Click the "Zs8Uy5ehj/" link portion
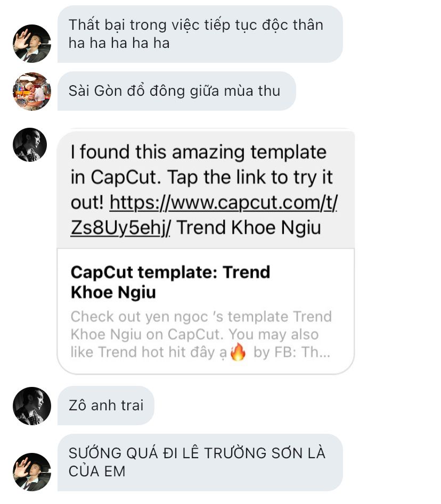441x504 pixels. (120, 227)
